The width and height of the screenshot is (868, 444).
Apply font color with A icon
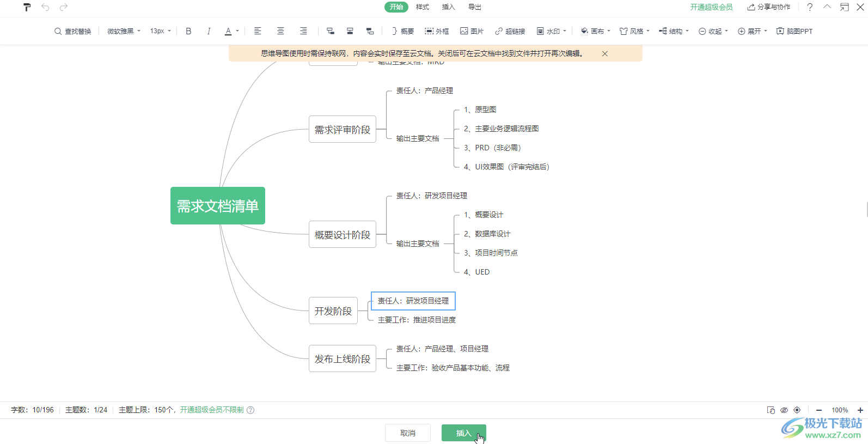pos(228,31)
